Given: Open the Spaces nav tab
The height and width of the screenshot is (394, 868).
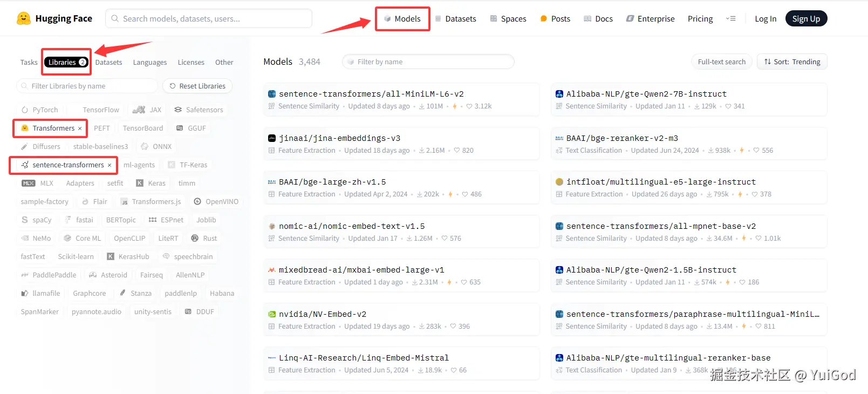Looking at the screenshot, I should pos(508,19).
